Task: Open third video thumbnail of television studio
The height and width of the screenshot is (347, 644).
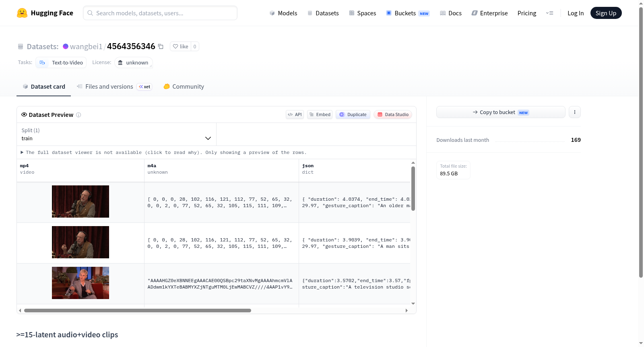Action: coord(80,283)
